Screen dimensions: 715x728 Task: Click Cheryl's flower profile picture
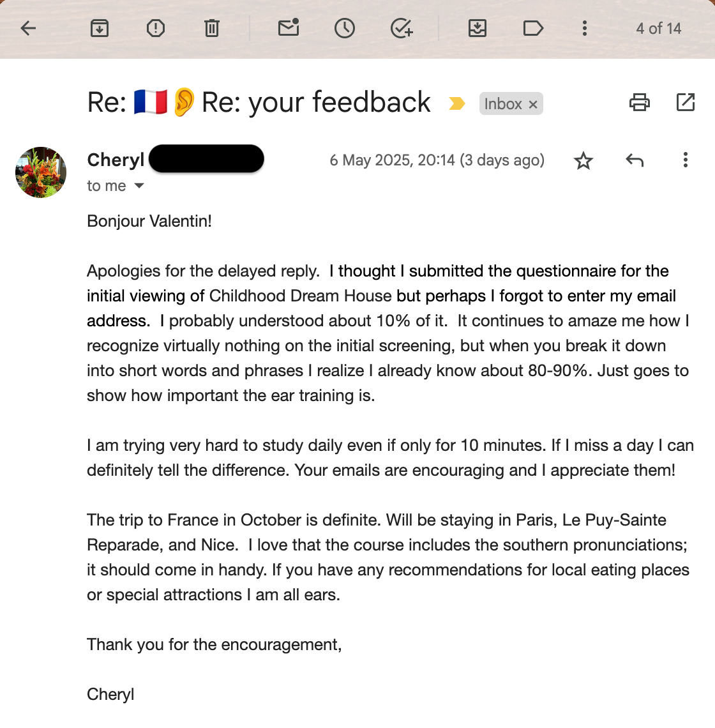tap(41, 172)
